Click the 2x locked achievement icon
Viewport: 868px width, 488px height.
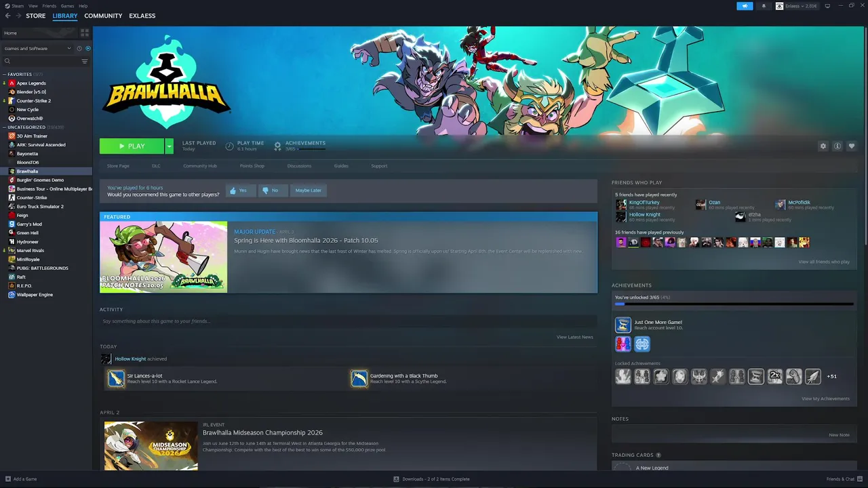[x=774, y=376]
